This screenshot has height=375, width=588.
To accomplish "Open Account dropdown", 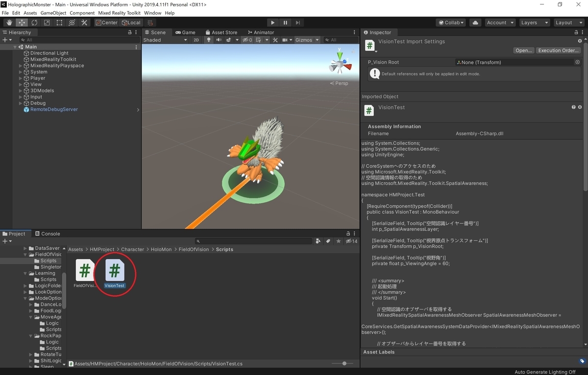I will pos(500,23).
